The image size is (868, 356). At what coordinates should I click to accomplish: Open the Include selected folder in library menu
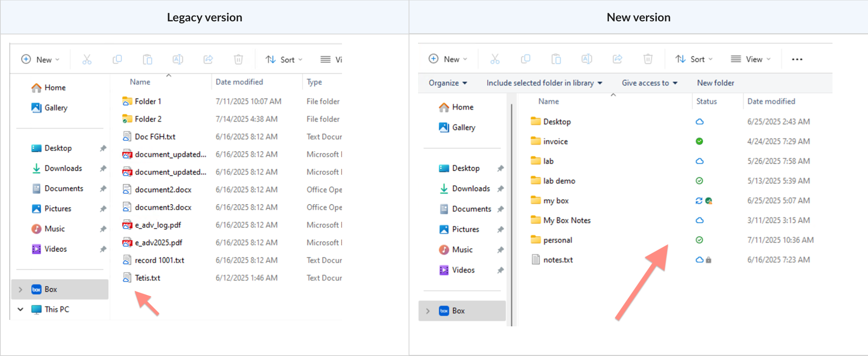[544, 83]
